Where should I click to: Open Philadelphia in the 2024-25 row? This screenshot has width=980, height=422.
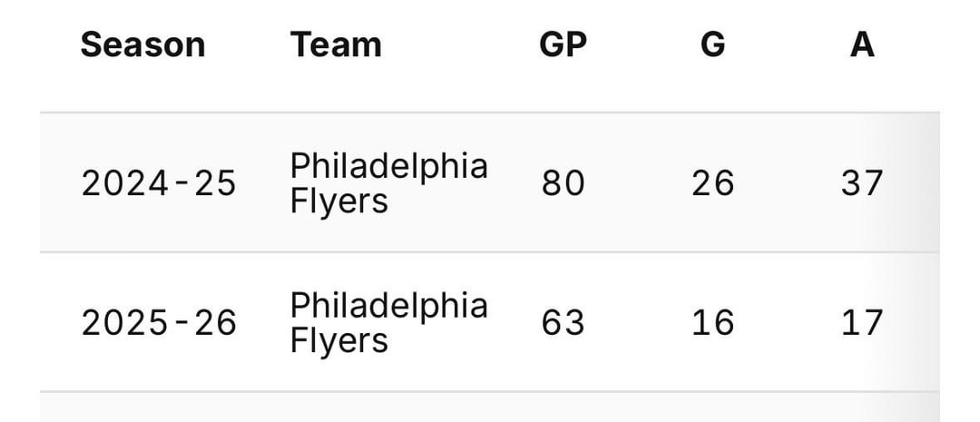pyautogui.click(x=388, y=166)
